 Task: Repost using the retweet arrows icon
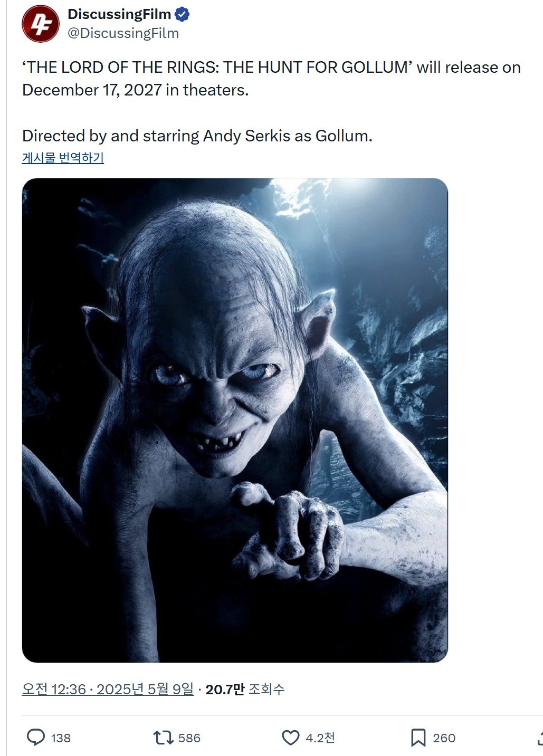163,737
